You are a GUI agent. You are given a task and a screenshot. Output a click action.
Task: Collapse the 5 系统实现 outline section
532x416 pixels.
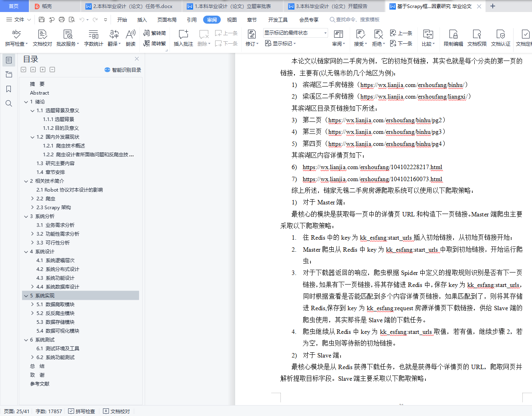26,296
